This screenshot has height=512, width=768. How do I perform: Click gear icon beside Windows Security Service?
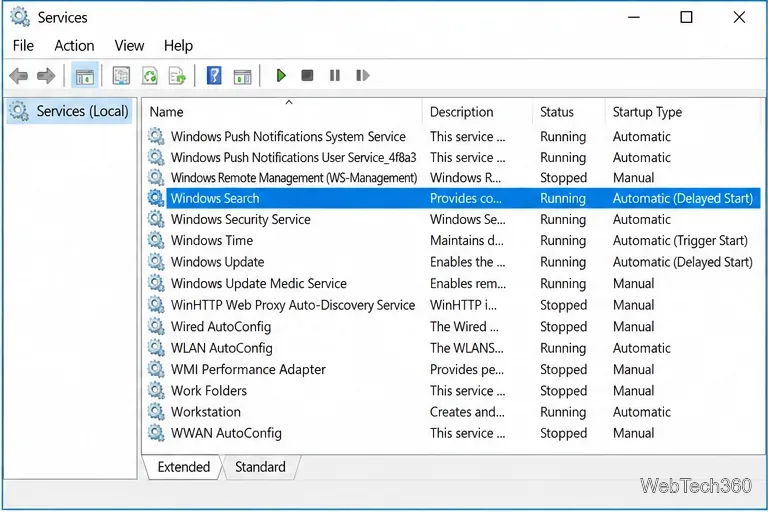(x=156, y=219)
